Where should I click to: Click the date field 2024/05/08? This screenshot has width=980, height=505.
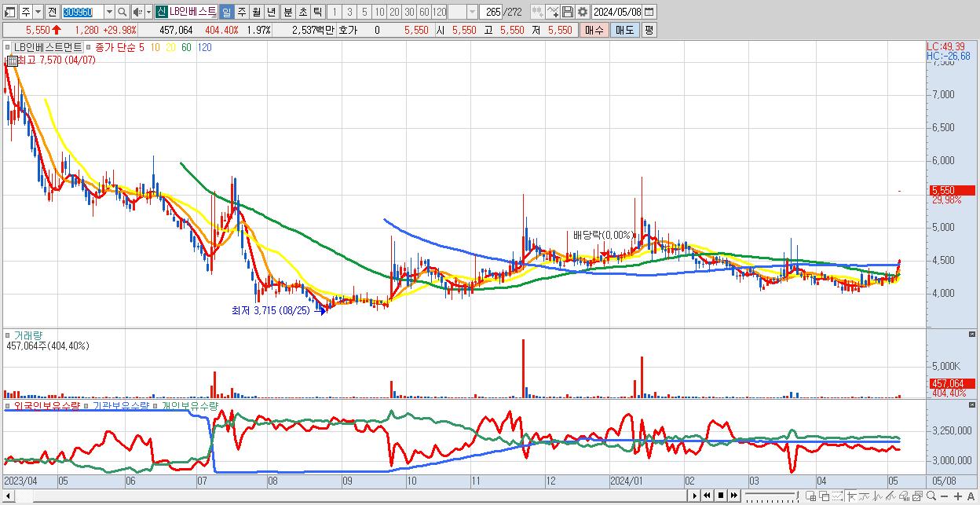click(x=616, y=12)
